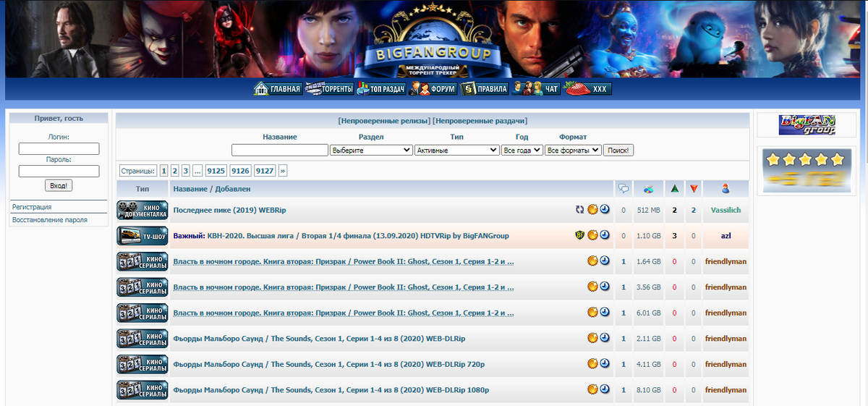Open uploader Vassilich profile
The height and width of the screenshot is (406, 868).
pyautogui.click(x=726, y=210)
